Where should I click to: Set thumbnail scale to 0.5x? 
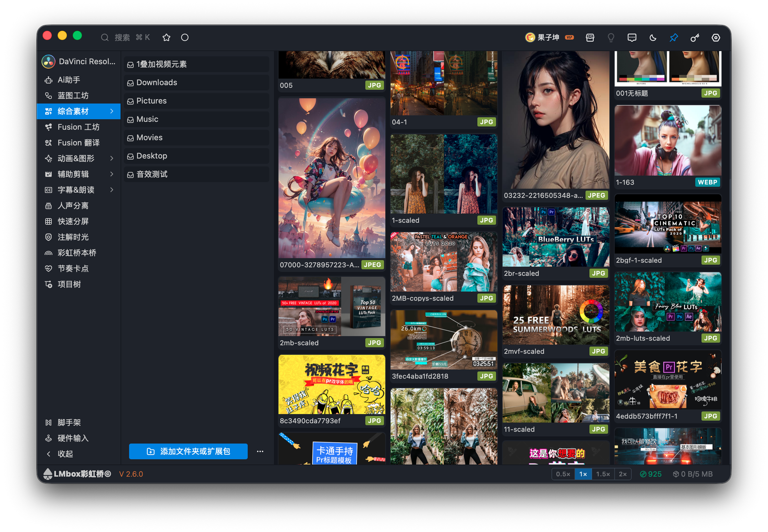pyautogui.click(x=563, y=474)
